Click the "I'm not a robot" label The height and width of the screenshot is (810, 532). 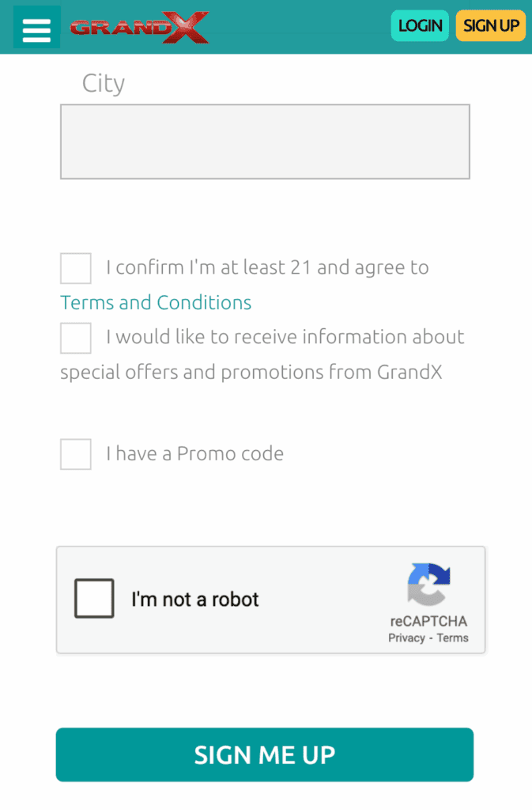(195, 600)
